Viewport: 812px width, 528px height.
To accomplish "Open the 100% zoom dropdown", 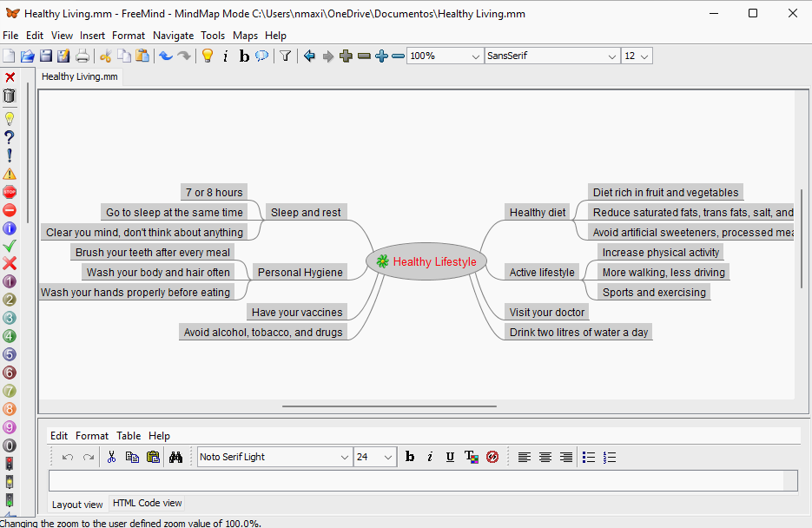I will point(475,56).
